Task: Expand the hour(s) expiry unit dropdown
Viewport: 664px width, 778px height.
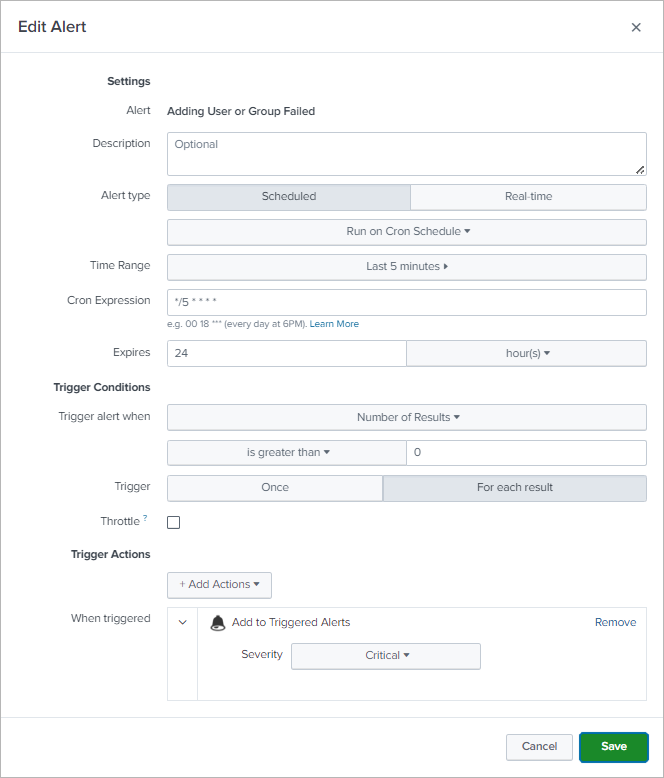Action: 527,353
